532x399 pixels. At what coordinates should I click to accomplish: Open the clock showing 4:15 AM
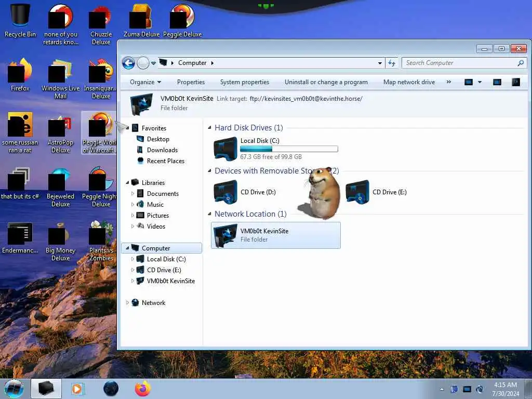point(506,389)
